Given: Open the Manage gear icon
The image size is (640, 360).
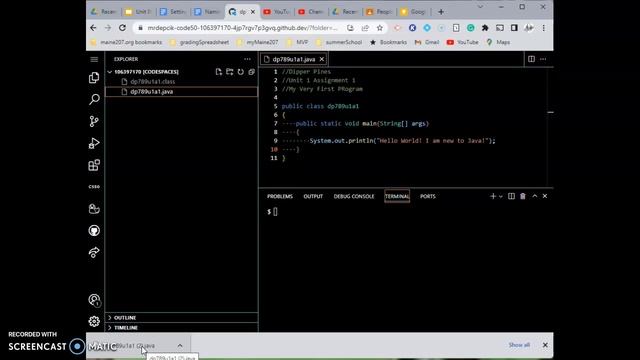Looking at the screenshot, I should (x=94, y=322).
